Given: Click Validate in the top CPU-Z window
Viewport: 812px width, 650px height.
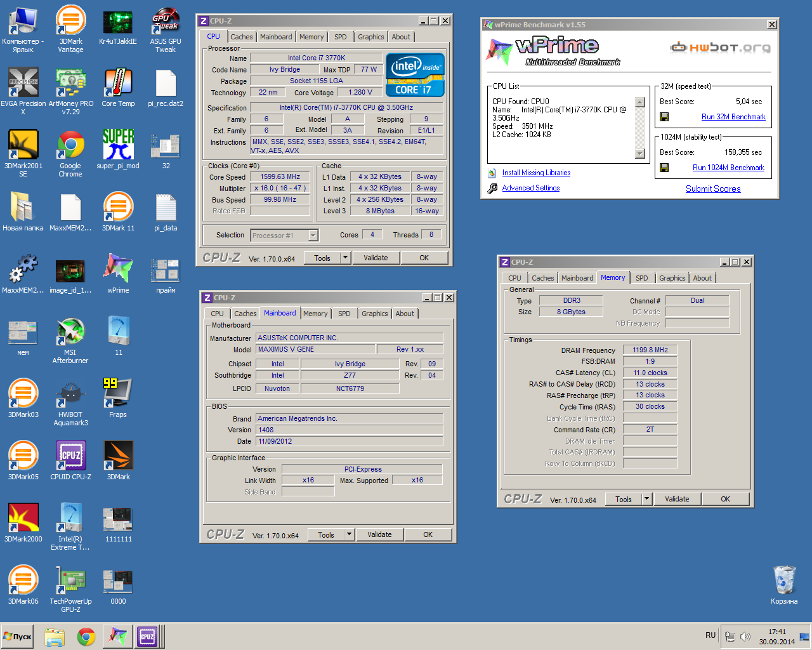Looking at the screenshot, I should pos(376,258).
